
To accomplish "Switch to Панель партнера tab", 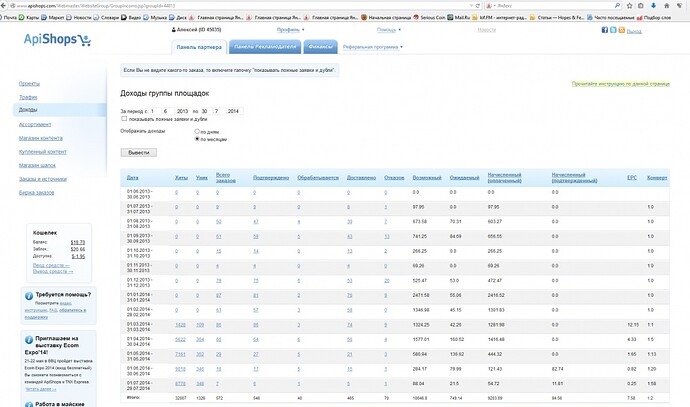I will [x=199, y=47].
